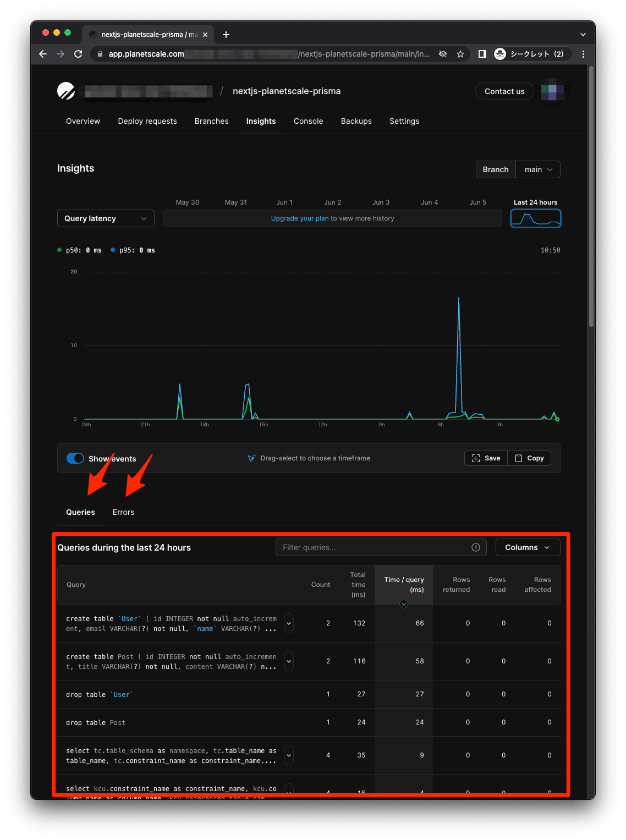Viewport: 626px width, 840px height.
Task: Go back with the browser back arrow
Action: (43, 54)
